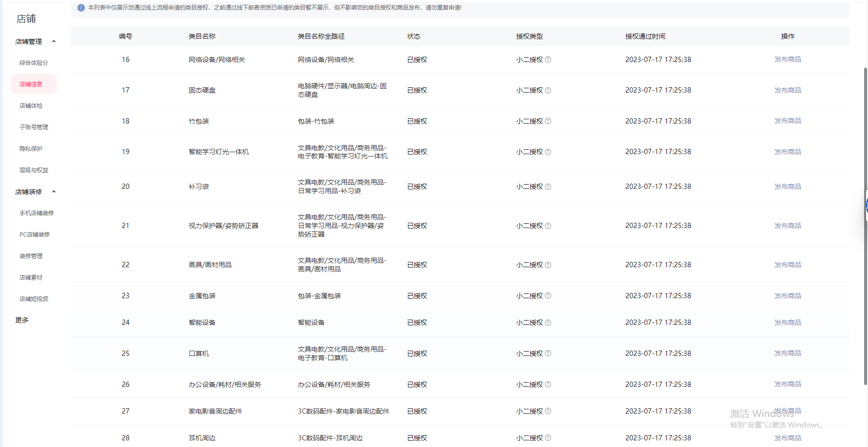The width and height of the screenshot is (868, 447).
Task: Click help icon beside 小二授权 in row 25
Action: click(x=548, y=353)
